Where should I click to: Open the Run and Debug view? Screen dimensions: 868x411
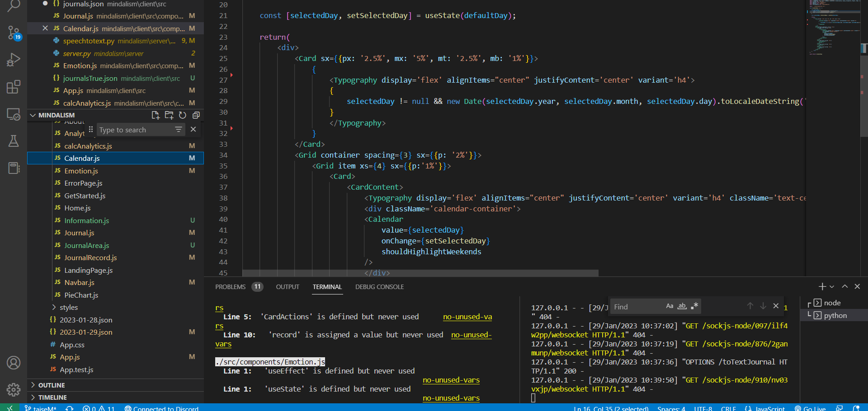coord(14,60)
